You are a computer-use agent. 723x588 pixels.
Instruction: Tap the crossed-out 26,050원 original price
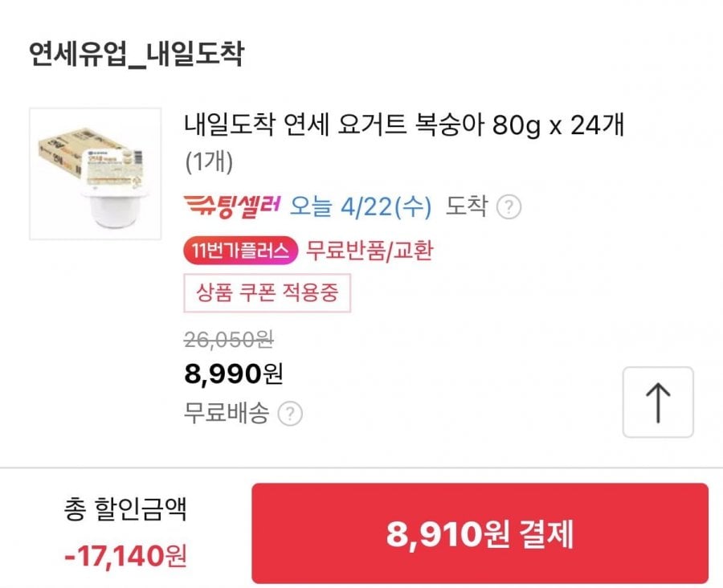pyautogui.click(x=229, y=340)
